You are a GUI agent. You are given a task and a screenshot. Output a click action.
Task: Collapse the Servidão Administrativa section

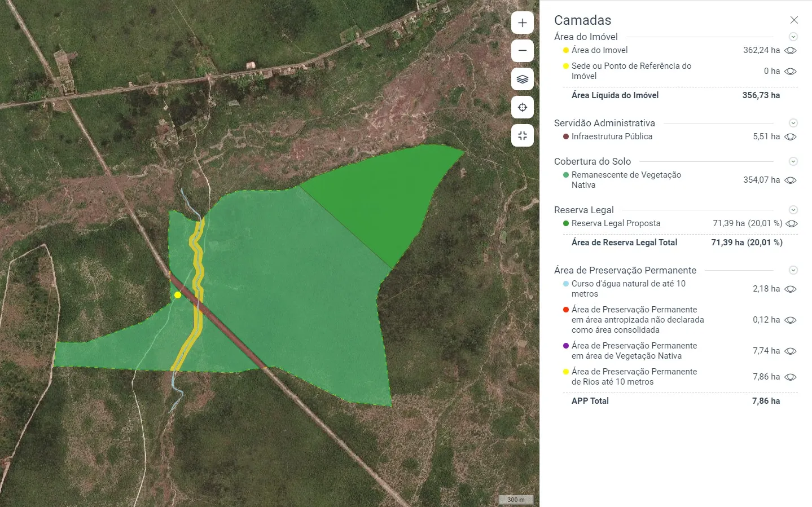[x=793, y=123]
